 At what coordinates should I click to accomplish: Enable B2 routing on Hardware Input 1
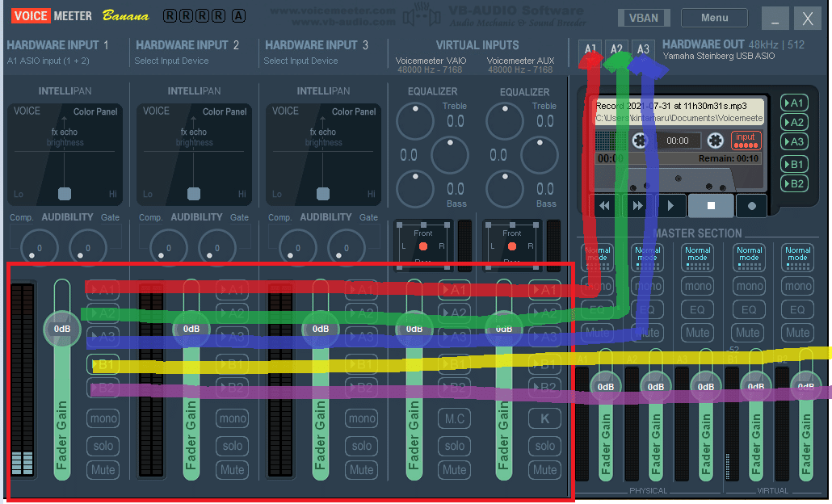[103, 388]
